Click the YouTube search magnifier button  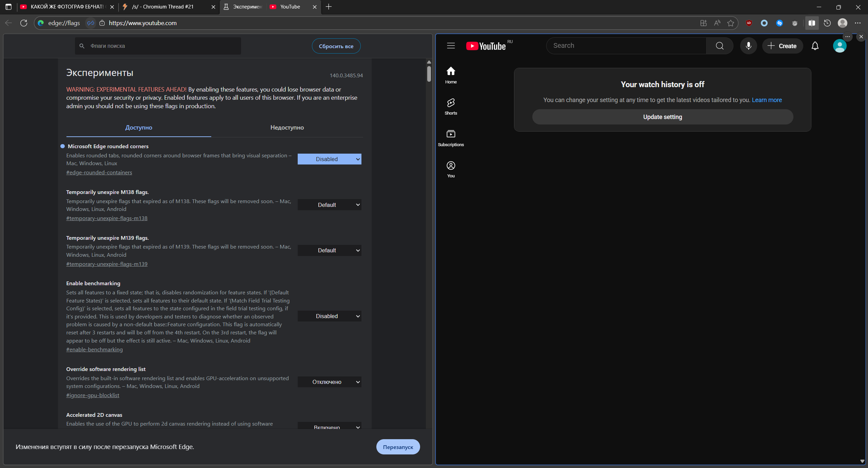pyautogui.click(x=719, y=46)
